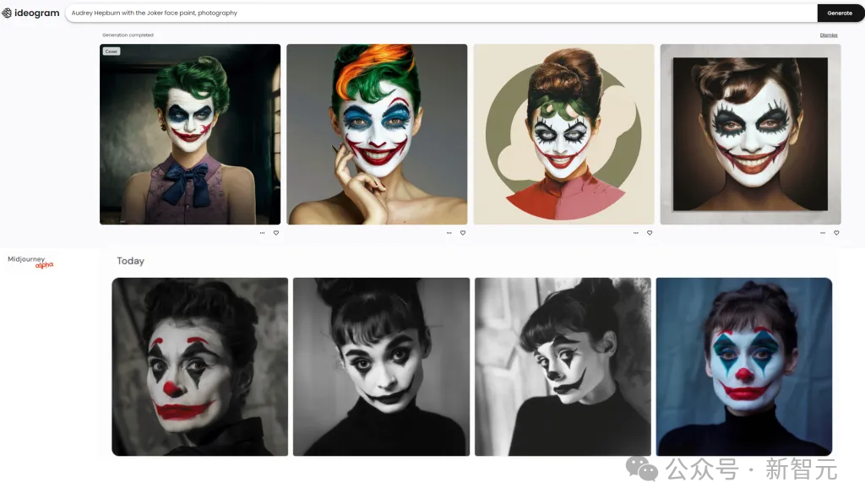The height and width of the screenshot is (504, 865).
Task: Click the Dismiss link
Action: (x=829, y=35)
